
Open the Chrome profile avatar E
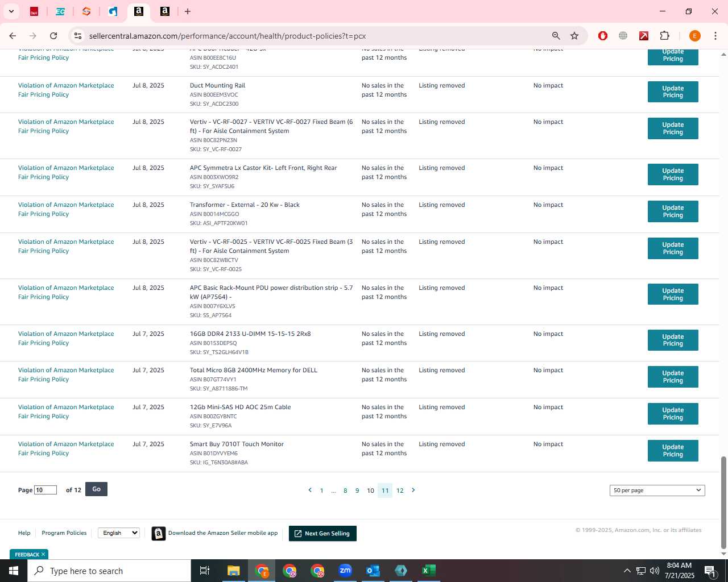click(x=694, y=36)
